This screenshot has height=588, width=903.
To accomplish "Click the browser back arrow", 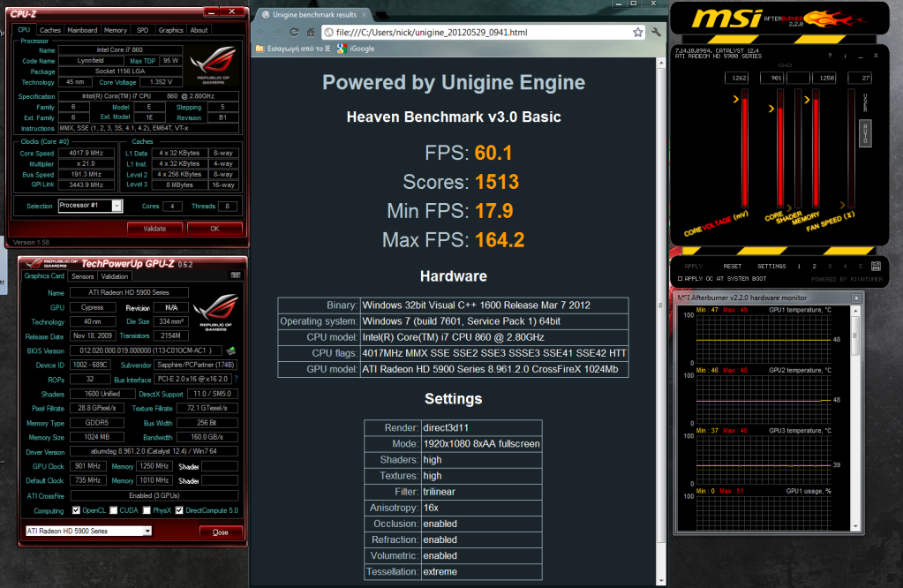I will click(x=261, y=33).
